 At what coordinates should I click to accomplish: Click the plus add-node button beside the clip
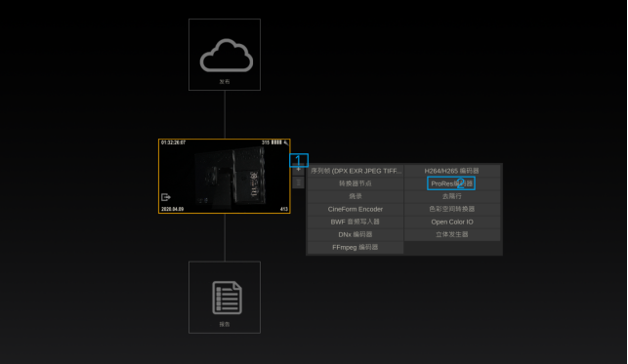(x=299, y=169)
